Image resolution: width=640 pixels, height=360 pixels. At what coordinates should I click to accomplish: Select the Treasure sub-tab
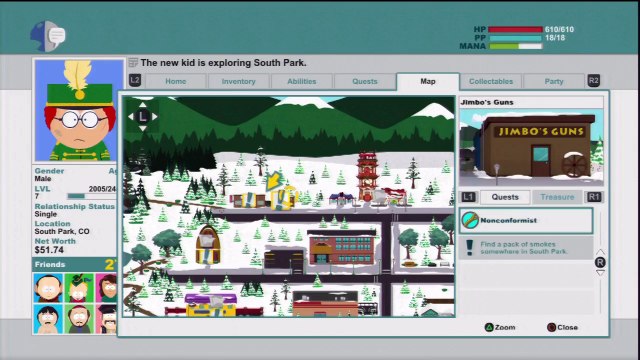click(557, 197)
